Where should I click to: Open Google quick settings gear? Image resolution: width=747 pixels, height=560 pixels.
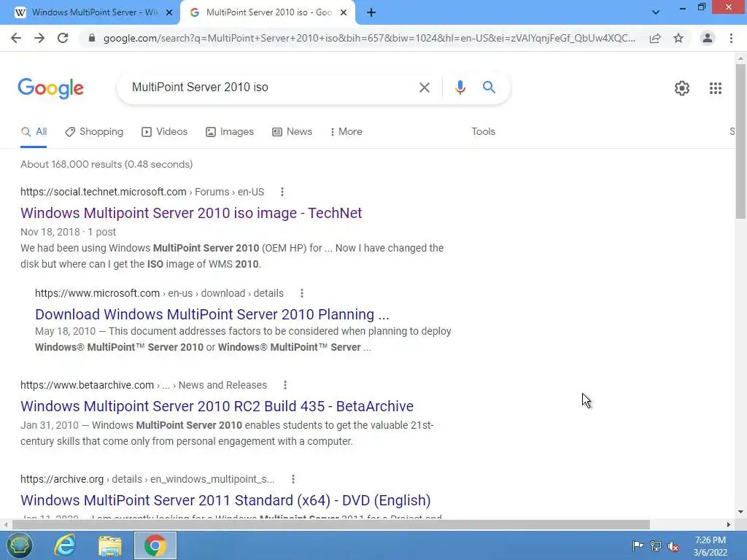682,88
